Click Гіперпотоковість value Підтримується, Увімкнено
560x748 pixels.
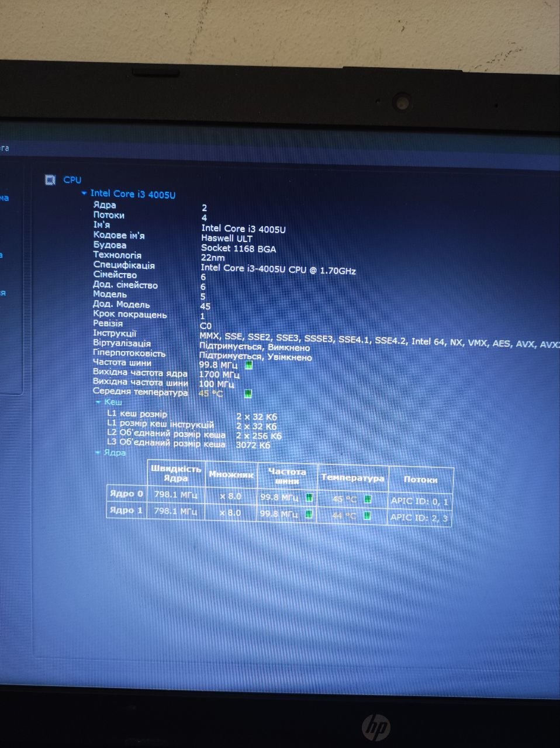(256, 356)
